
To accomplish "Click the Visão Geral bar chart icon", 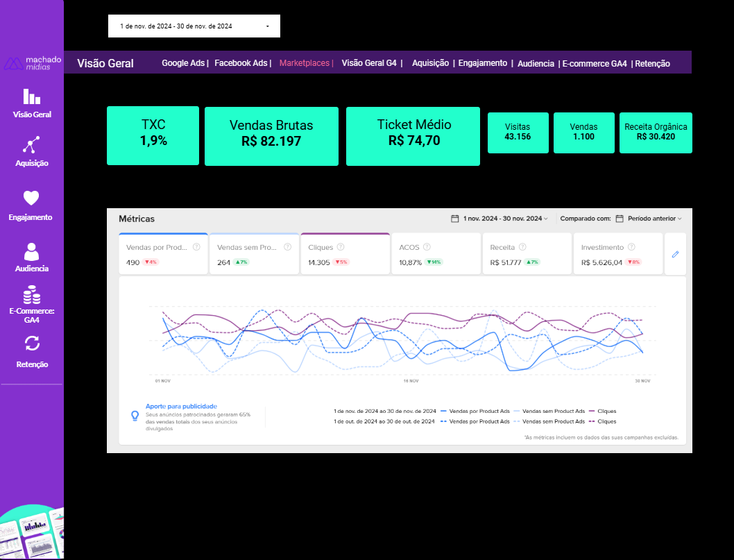I will pos(31,97).
